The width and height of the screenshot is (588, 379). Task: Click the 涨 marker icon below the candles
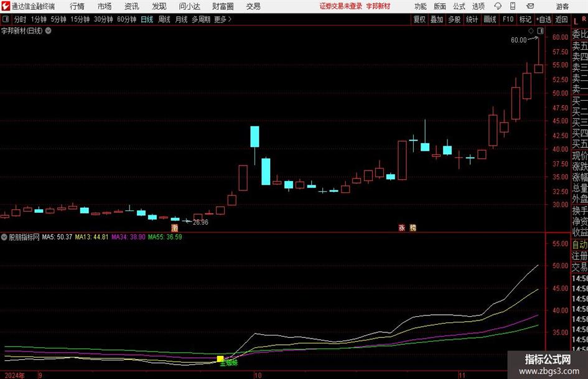point(401,227)
